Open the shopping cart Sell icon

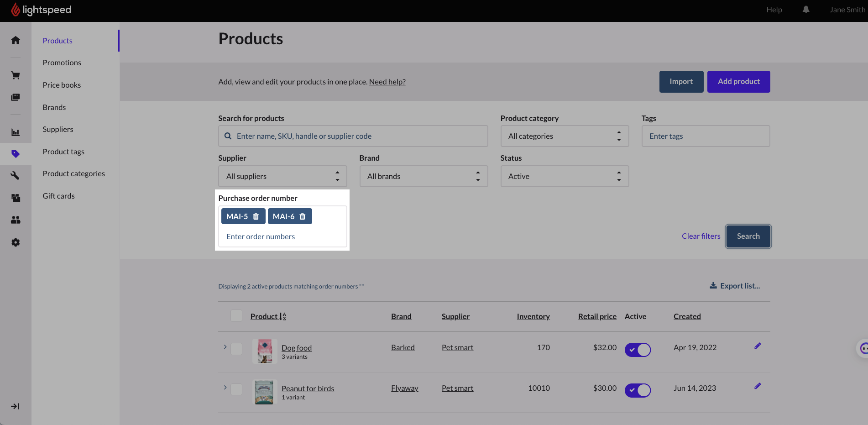(16, 75)
